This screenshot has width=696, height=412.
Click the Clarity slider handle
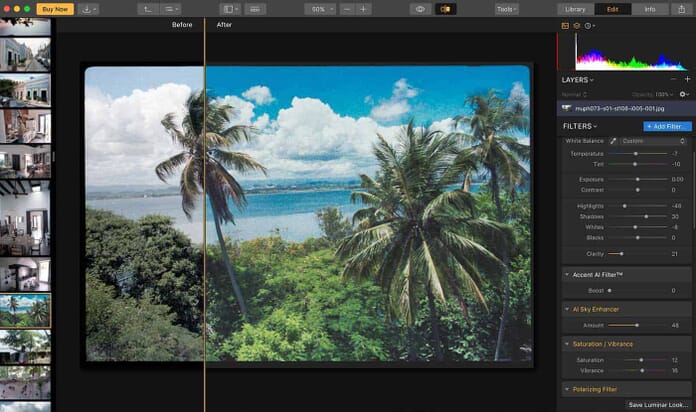(621, 254)
